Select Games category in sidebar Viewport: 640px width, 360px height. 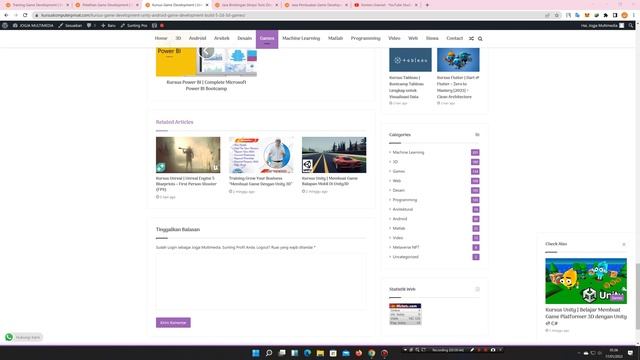coord(398,171)
